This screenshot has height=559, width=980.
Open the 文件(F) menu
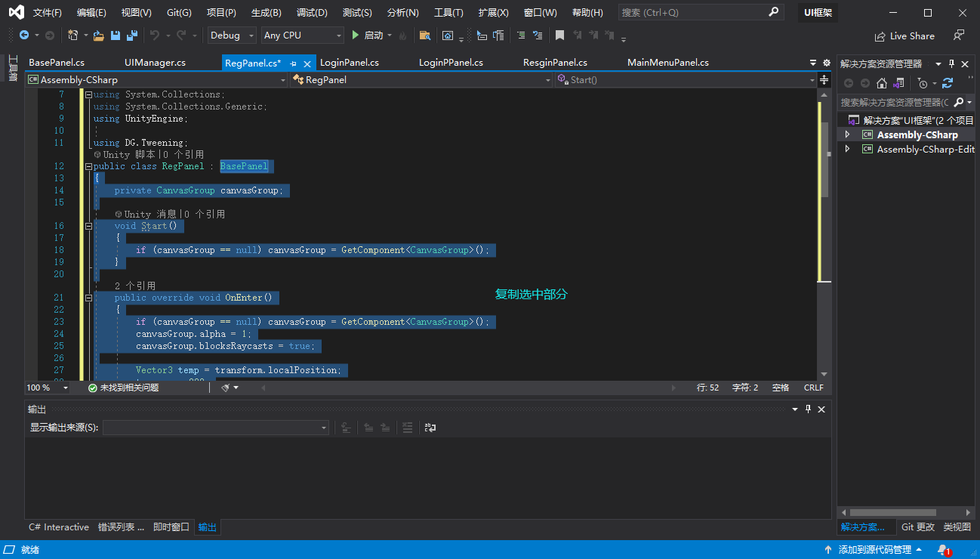tap(47, 13)
